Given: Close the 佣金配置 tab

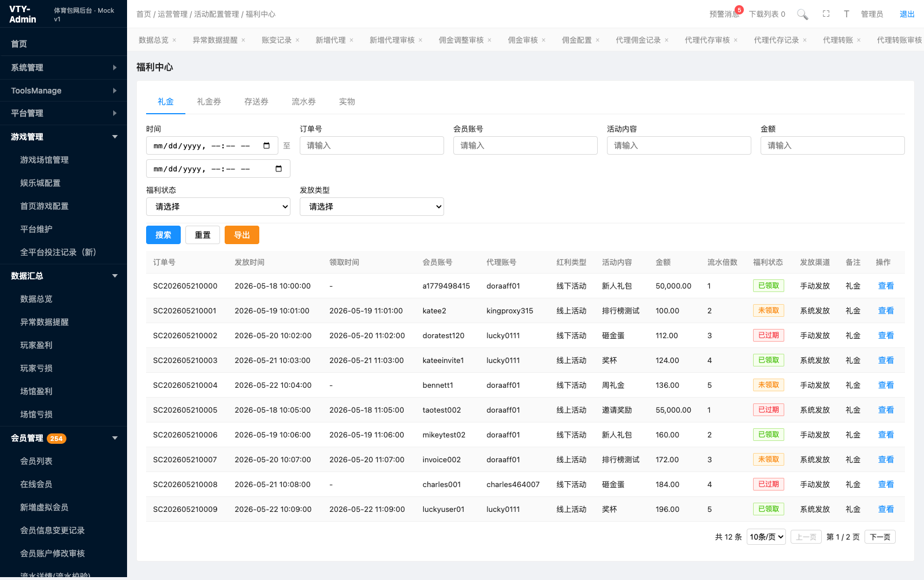Looking at the screenshot, I should tap(598, 40).
